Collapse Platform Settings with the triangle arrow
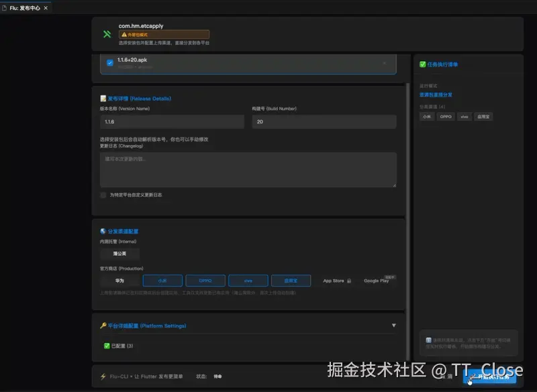This screenshot has height=392, width=537. pyautogui.click(x=394, y=326)
